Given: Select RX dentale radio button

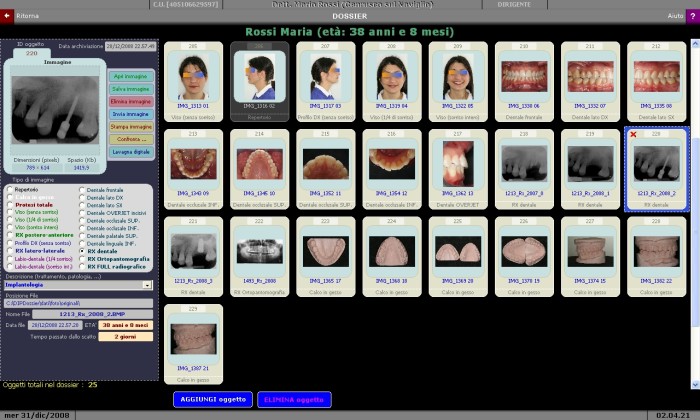Looking at the screenshot, I should (x=82, y=251).
